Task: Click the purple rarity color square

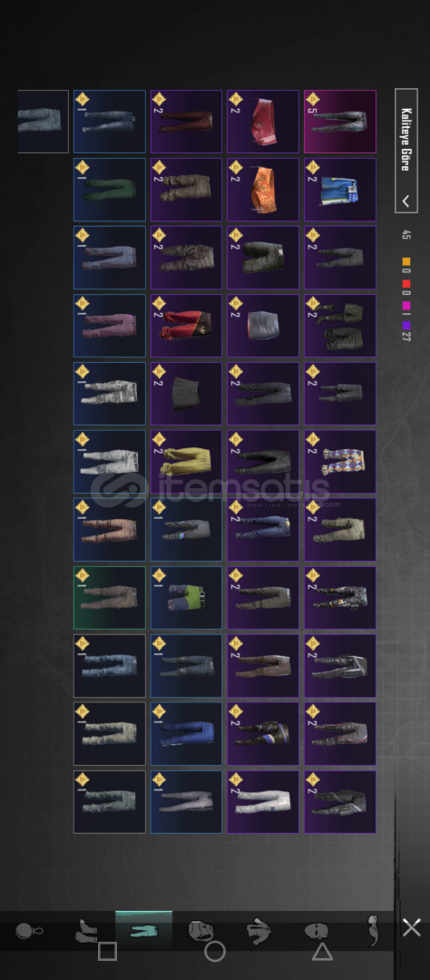Action: pos(406,325)
